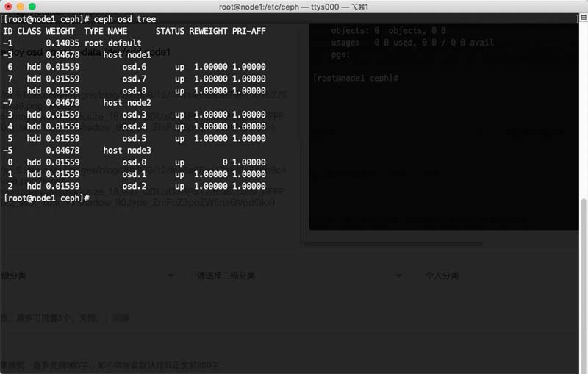Click the yellow minimize window button
588x374 pixels.
[21, 7]
